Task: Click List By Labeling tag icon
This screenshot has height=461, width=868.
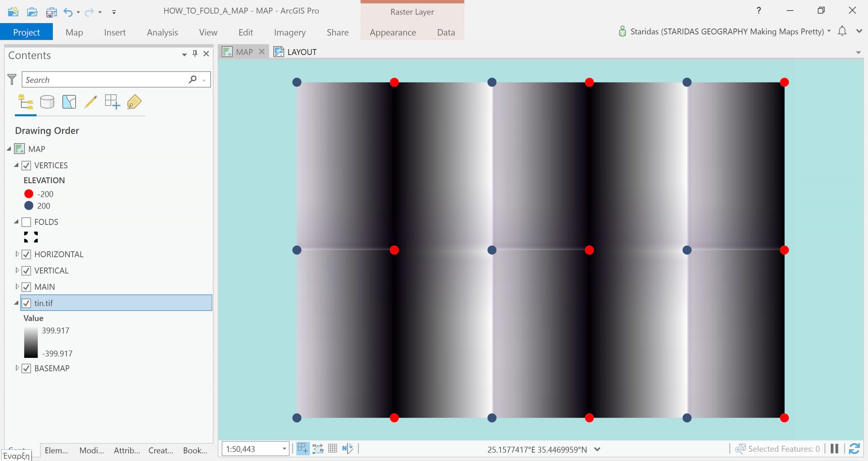Action: 134,102
